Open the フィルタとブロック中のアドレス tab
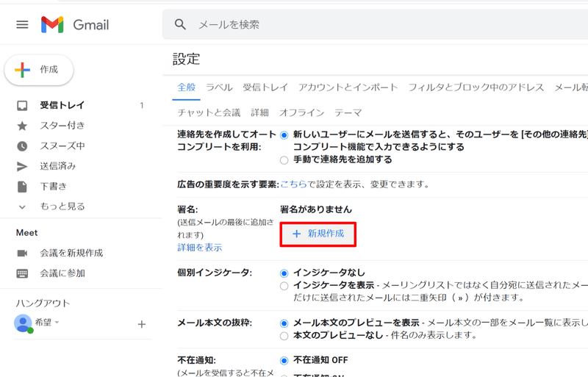The height and width of the screenshot is (377, 588). 476,87
